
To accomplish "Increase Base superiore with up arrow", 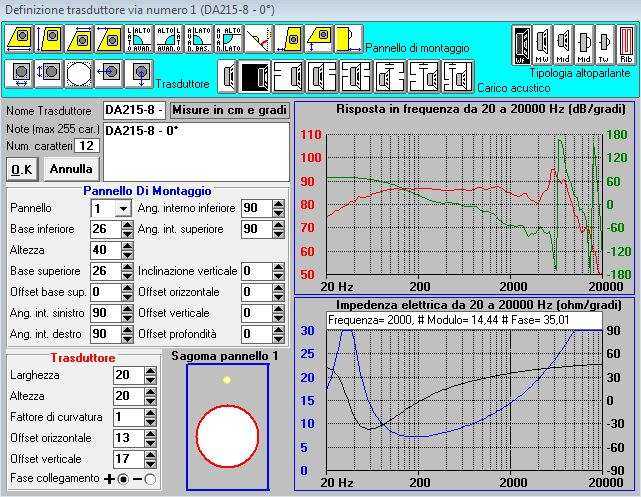I will pos(128,267).
